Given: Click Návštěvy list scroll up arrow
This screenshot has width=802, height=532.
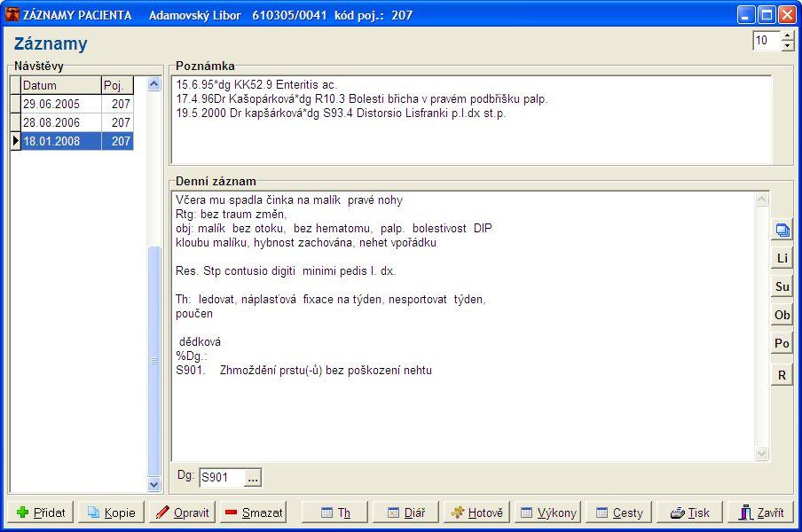Looking at the screenshot, I should pyautogui.click(x=154, y=84).
